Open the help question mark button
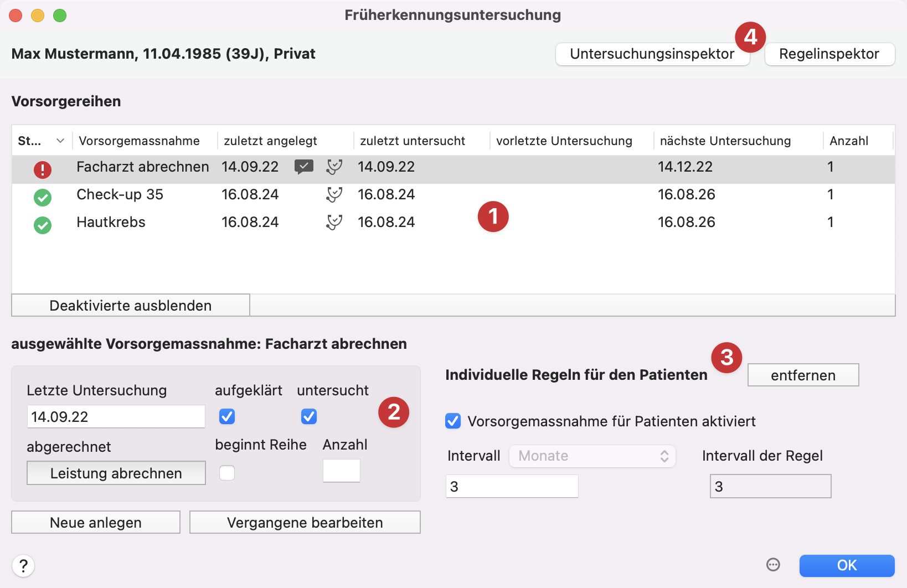The height and width of the screenshot is (588, 907). pos(23,566)
